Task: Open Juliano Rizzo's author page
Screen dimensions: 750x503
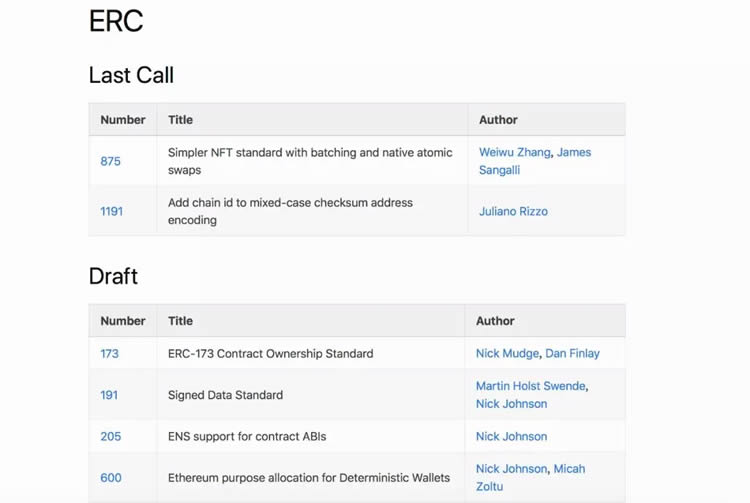Action: (513, 211)
